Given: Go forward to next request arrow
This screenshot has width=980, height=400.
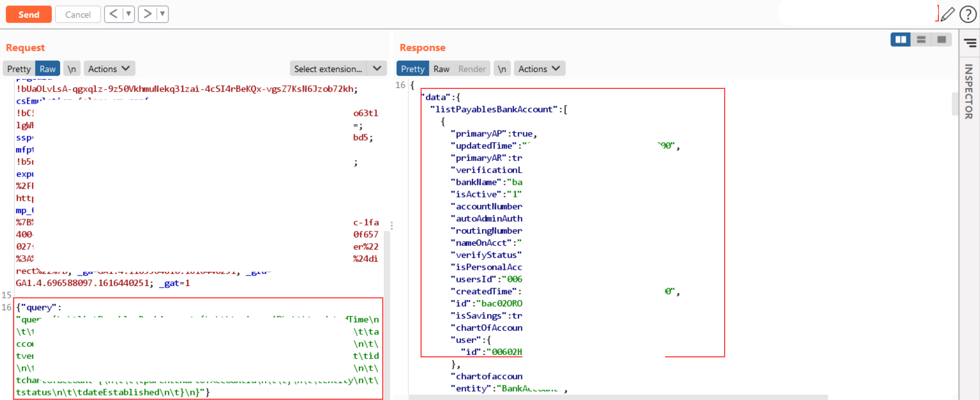Looking at the screenshot, I should (x=147, y=14).
